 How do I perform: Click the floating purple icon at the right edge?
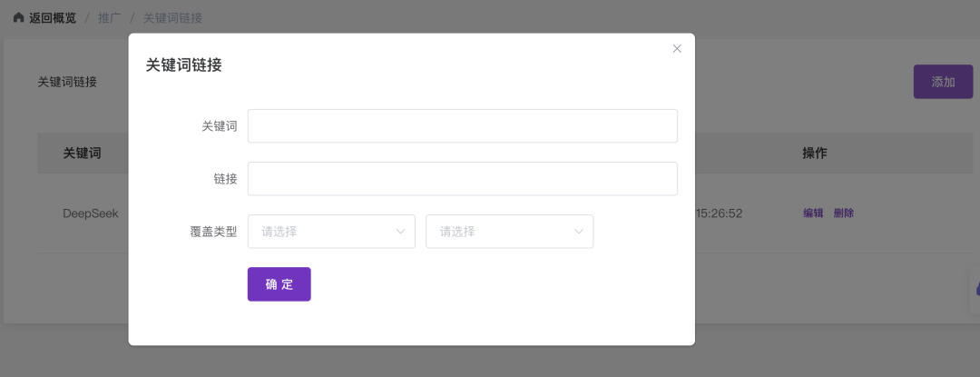(976, 289)
